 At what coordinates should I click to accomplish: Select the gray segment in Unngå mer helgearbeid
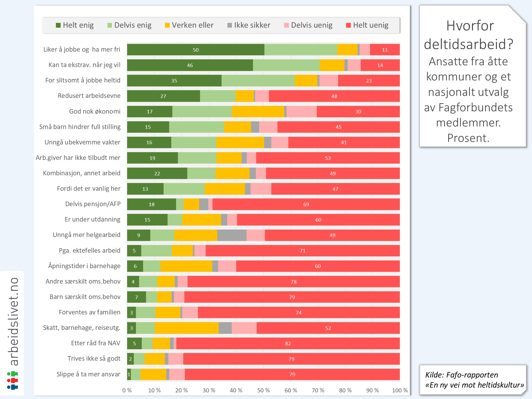(232, 235)
